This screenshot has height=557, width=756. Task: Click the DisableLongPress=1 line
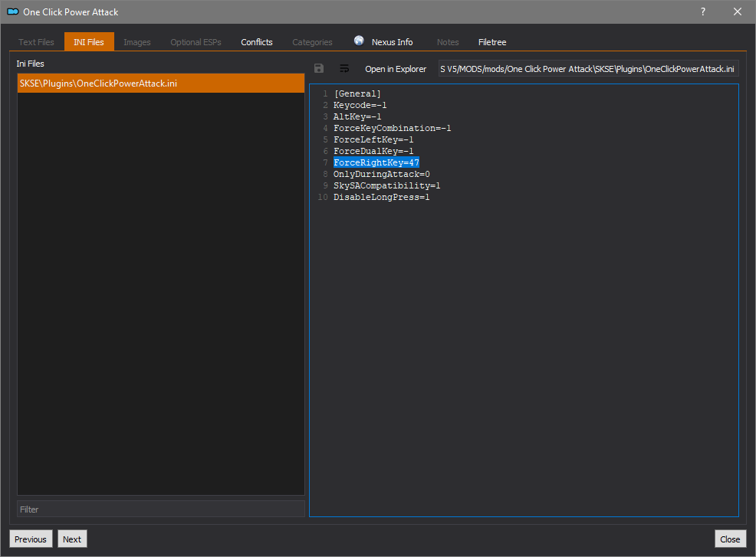click(382, 198)
